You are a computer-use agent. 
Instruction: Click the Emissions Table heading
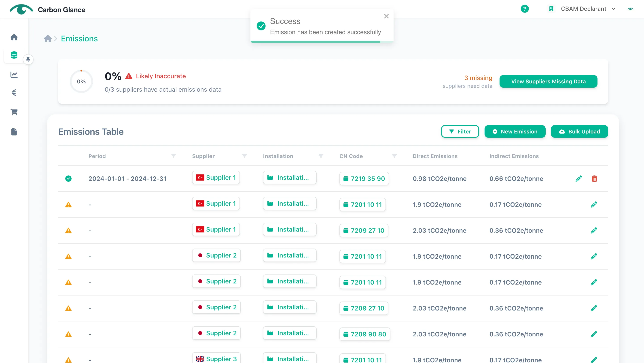(91, 132)
